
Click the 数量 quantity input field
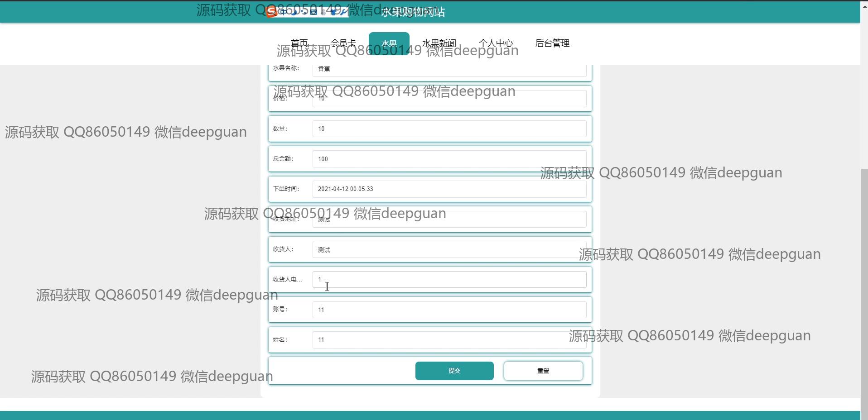pos(449,129)
